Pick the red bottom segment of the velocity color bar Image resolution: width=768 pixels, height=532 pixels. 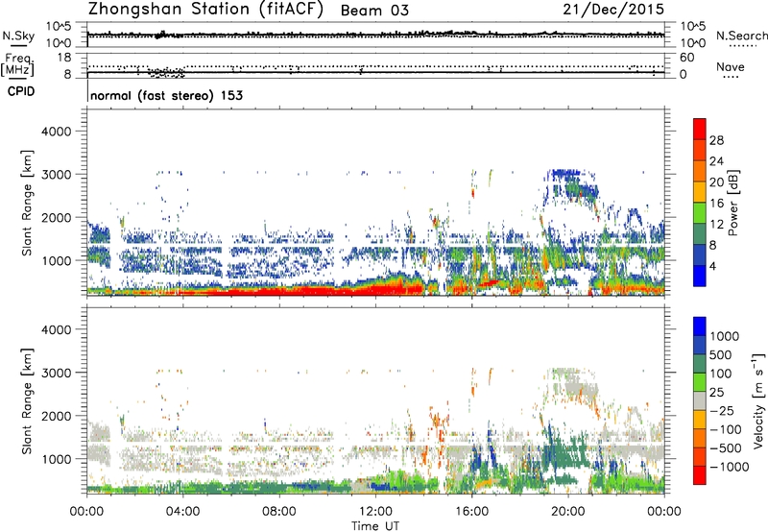point(700,475)
